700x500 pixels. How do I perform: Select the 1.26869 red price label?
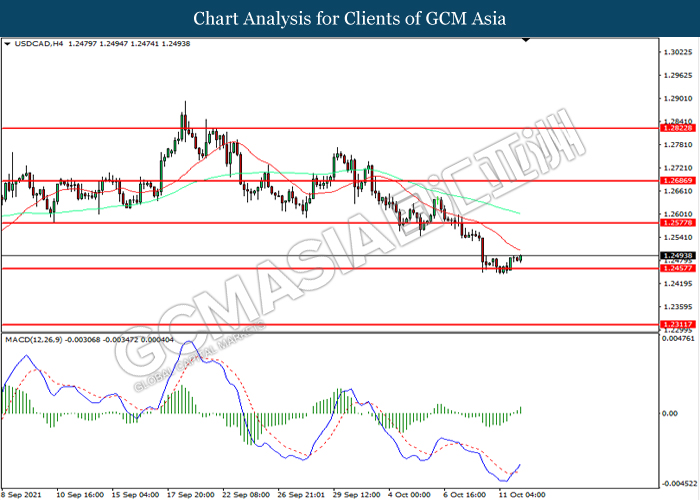(x=678, y=181)
